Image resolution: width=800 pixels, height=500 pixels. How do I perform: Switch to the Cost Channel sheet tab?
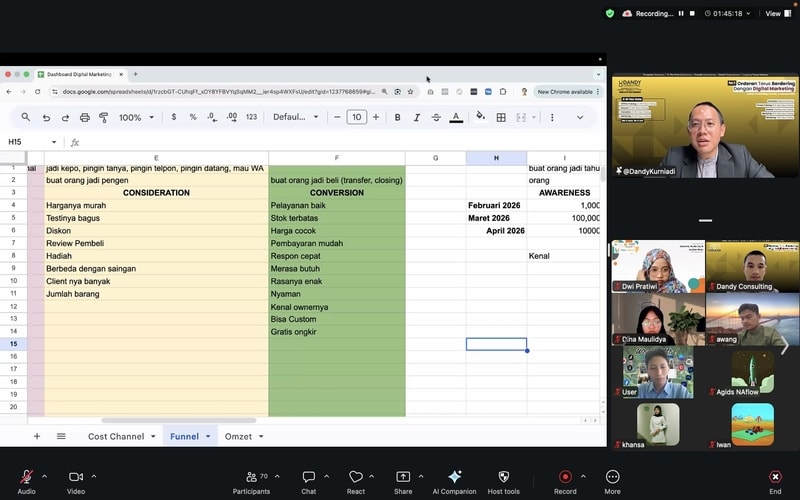coord(116,436)
